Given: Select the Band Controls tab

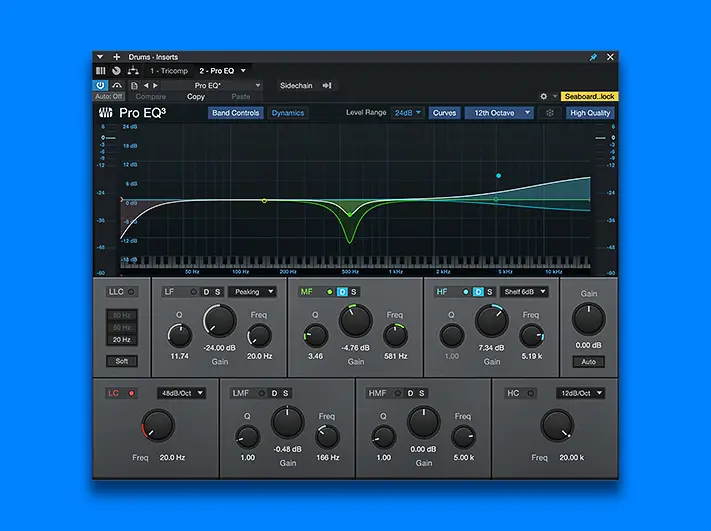Looking at the screenshot, I should tap(235, 113).
